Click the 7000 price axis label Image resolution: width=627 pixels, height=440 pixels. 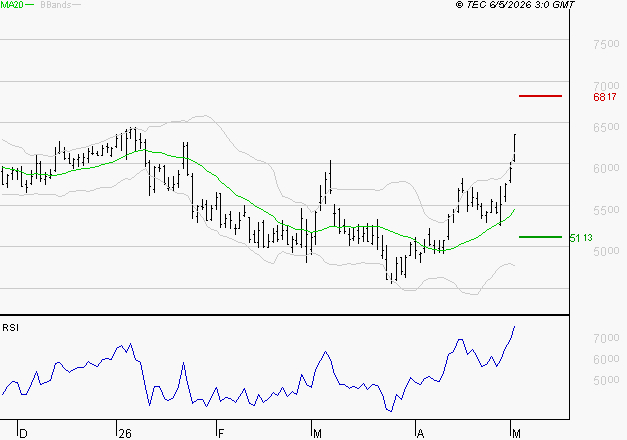pyautogui.click(x=606, y=86)
